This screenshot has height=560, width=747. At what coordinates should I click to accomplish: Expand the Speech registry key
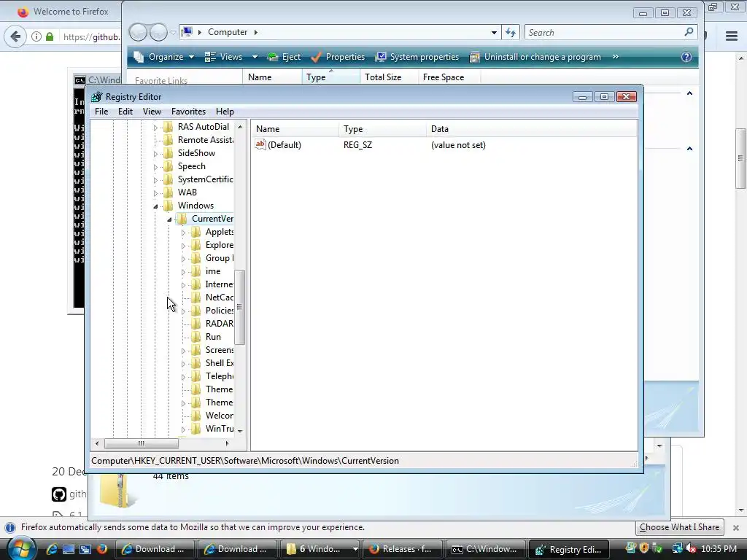tap(155, 167)
